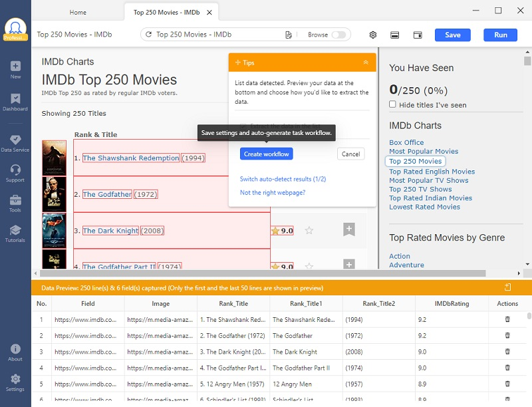Image resolution: width=532 pixels, height=407 pixels.
Task: Open Top Rated English Movies link
Action: coord(432,172)
